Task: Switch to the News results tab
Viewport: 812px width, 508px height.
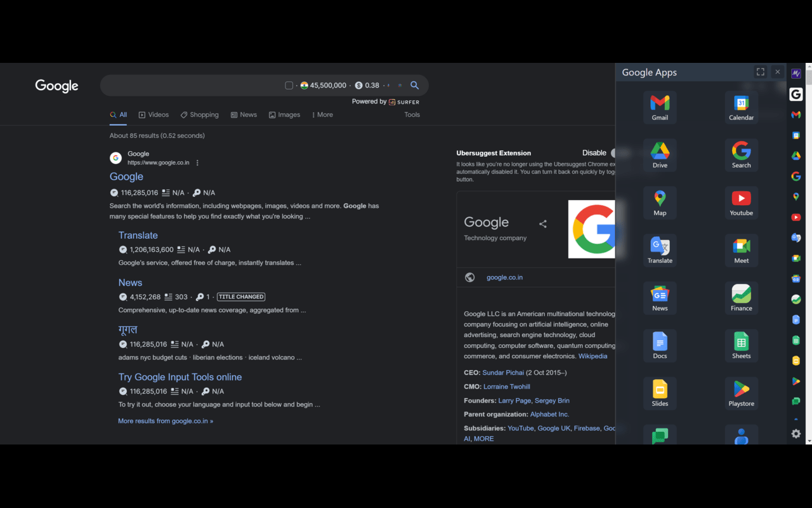Action: (x=244, y=114)
